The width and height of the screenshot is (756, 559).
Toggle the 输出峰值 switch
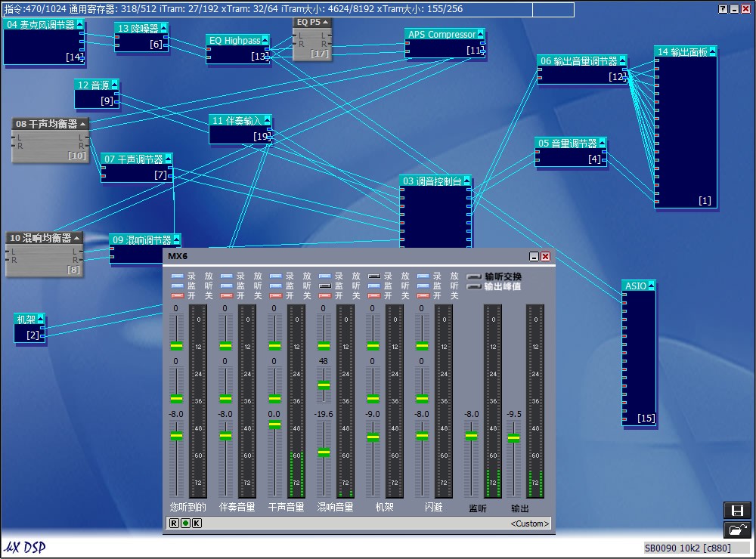coord(474,286)
